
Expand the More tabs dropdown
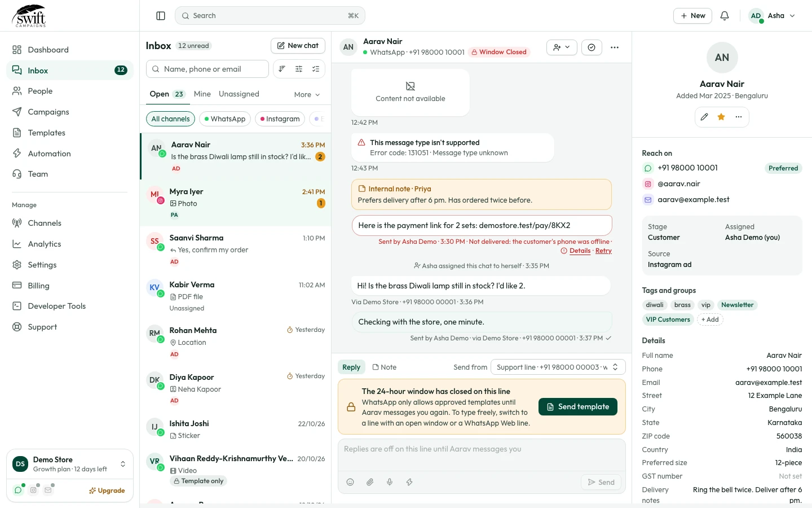coord(307,95)
